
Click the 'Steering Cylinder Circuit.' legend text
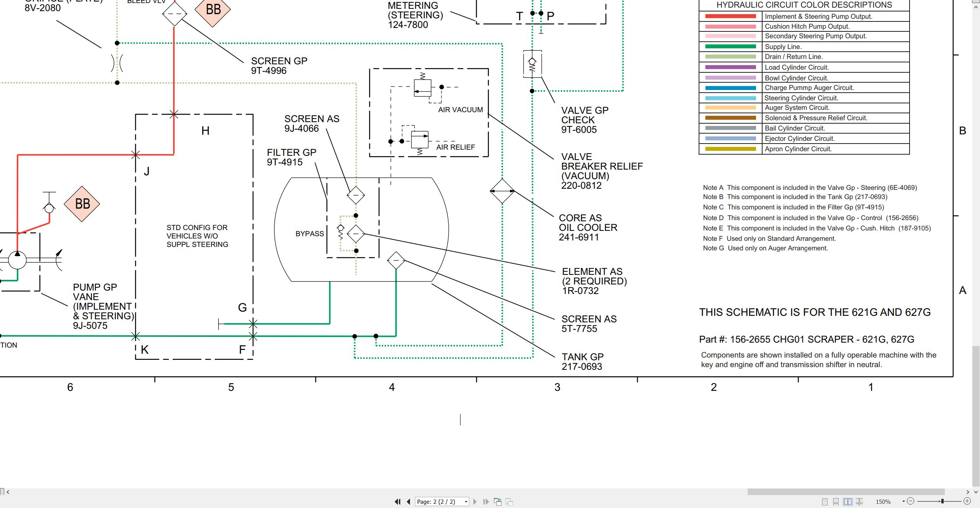coord(801,98)
